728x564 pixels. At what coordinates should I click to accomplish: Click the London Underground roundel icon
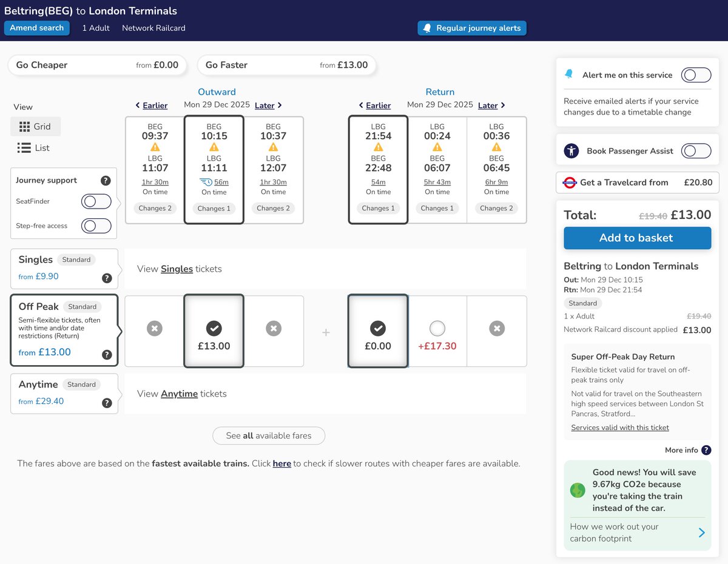pyautogui.click(x=570, y=182)
